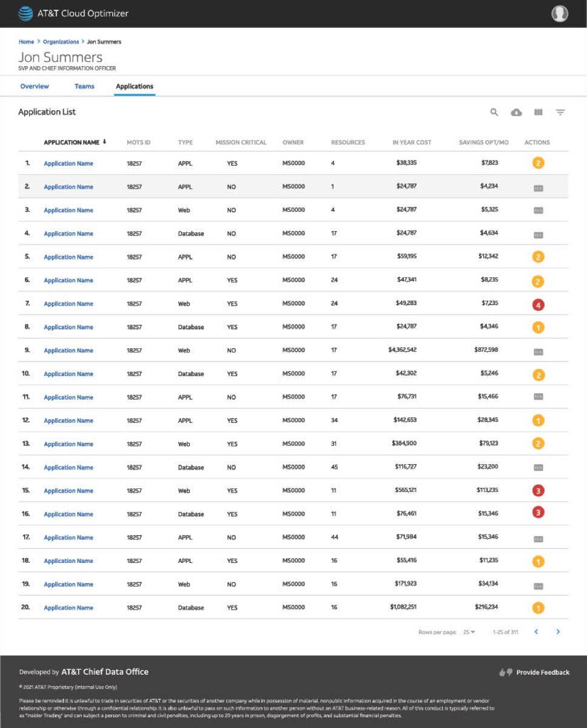
Task: Click red action badge 4 on row 7
Action: click(x=537, y=304)
